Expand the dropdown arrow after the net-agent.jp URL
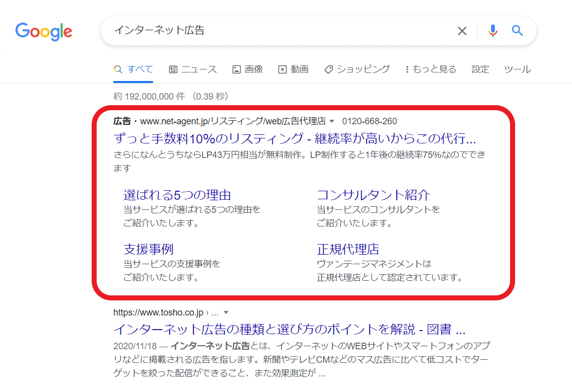The width and height of the screenshot is (572, 392). point(332,121)
